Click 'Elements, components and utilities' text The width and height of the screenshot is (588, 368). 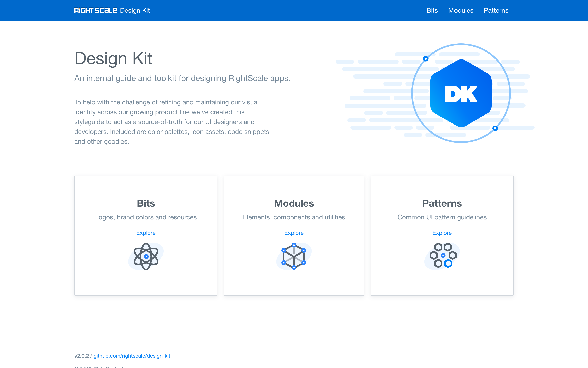[294, 217]
